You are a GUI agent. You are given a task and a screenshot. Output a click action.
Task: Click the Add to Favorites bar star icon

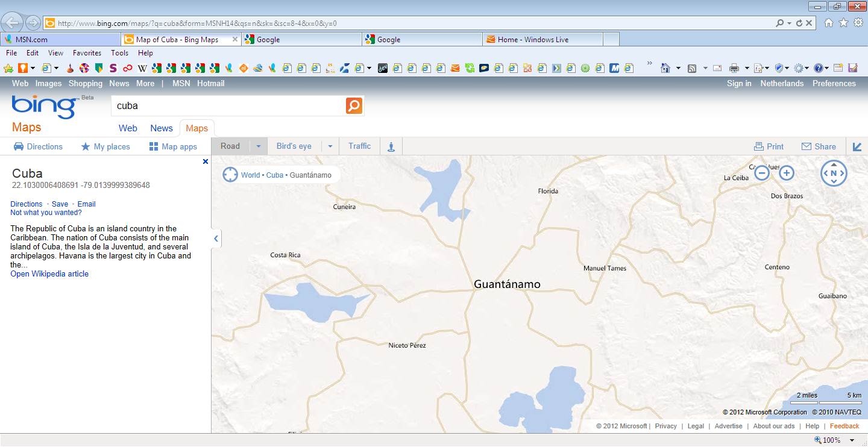point(8,68)
